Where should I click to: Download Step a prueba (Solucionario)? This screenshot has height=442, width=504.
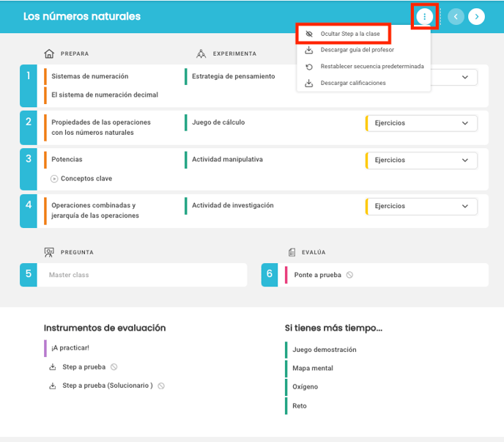click(53, 386)
